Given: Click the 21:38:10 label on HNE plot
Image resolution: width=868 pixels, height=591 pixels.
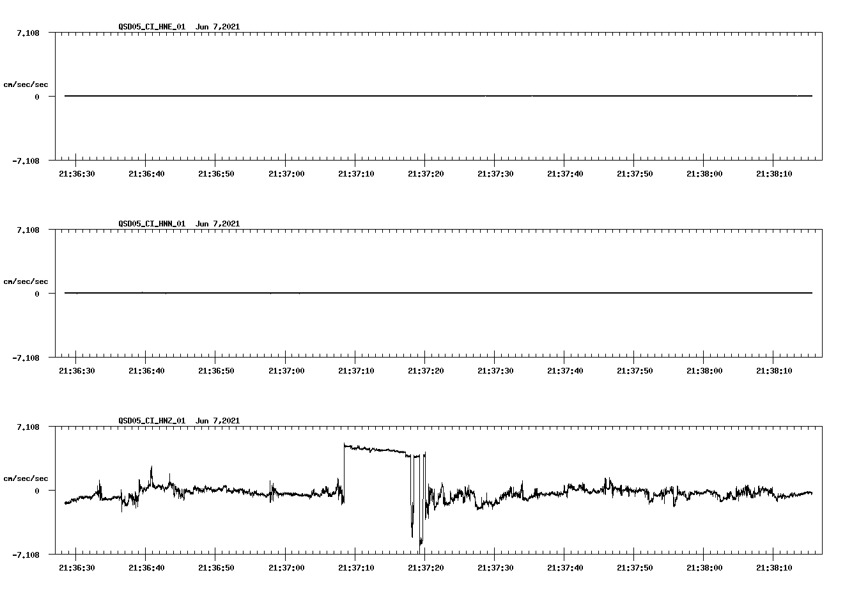Looking at the screenshot, I should point(774,173).
